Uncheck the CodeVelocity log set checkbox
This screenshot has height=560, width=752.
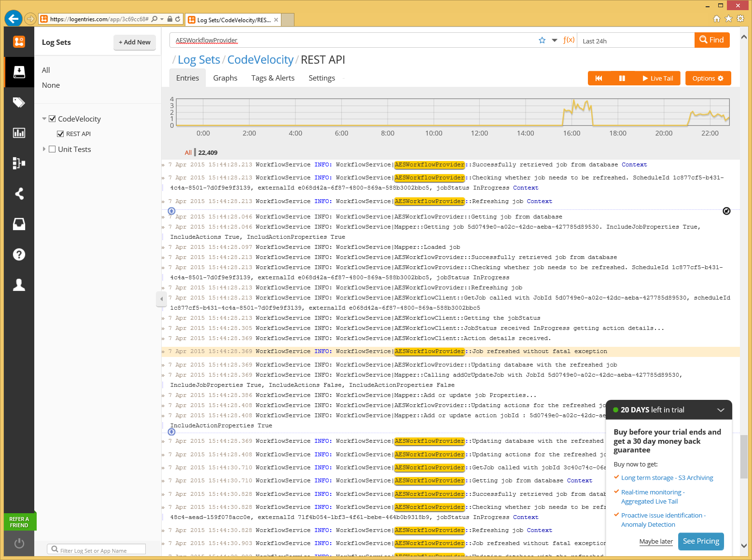(x=53, y=119)
